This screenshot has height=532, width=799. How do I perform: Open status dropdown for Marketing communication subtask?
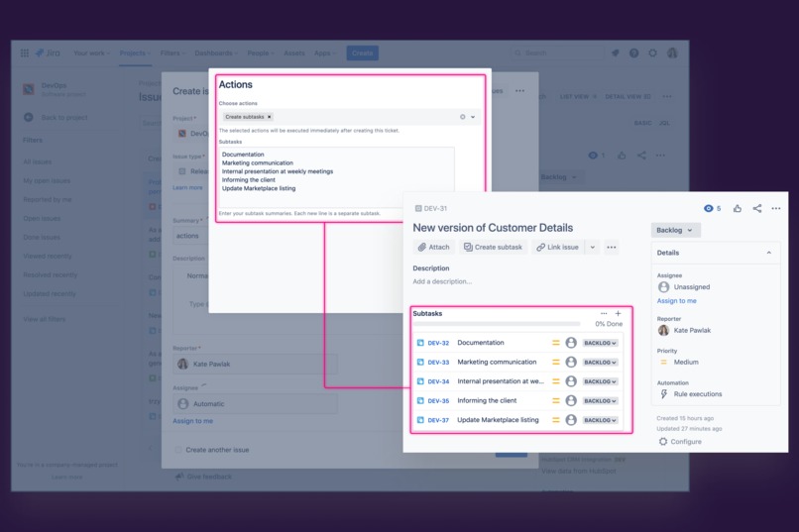point(601,363)
